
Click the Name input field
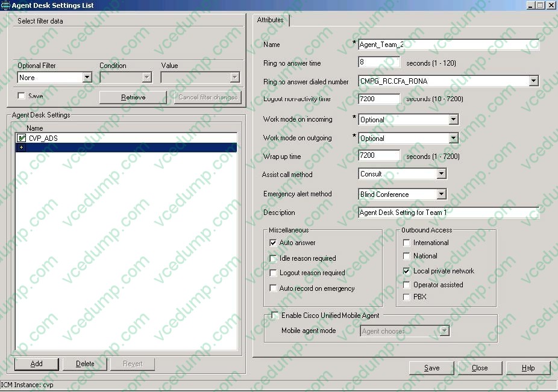pos(448,45)
